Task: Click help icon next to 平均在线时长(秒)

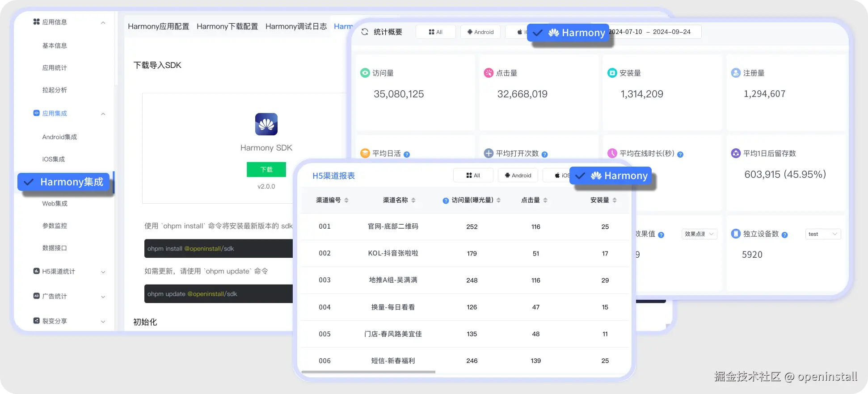Action: pyautogui.click(x=680, y=155)
